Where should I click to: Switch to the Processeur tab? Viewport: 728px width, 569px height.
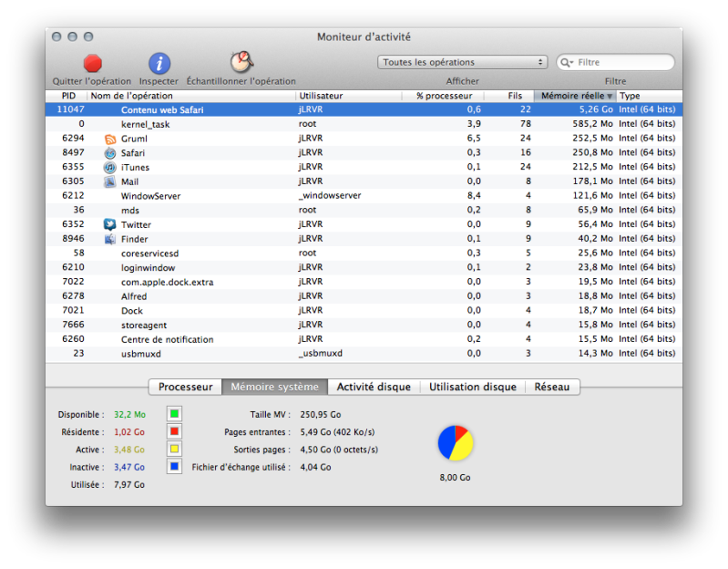tap(185, 387)
